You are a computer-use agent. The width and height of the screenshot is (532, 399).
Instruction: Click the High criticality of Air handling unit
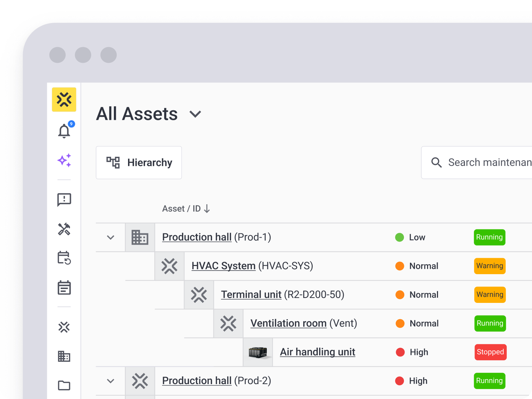click(x=412, y=352)
